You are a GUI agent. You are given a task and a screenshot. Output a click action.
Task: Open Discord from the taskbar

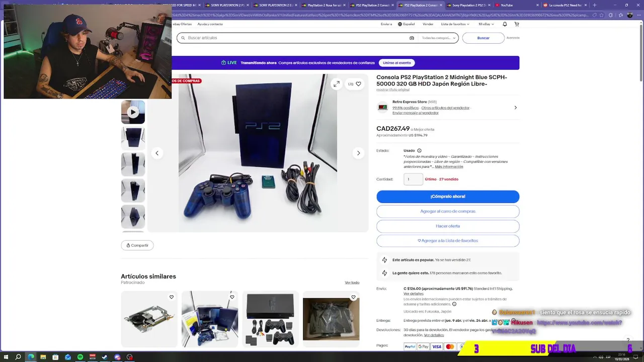tap(117, 357)
